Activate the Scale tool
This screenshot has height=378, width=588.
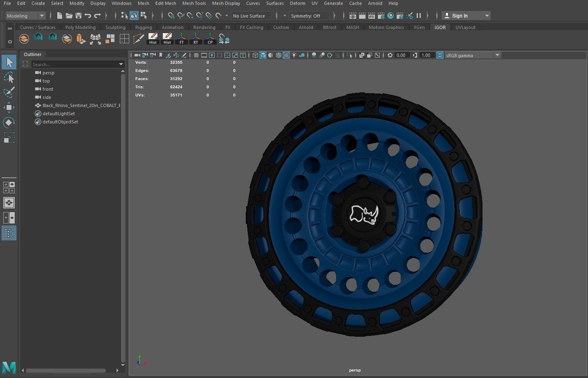coord(9,138)
